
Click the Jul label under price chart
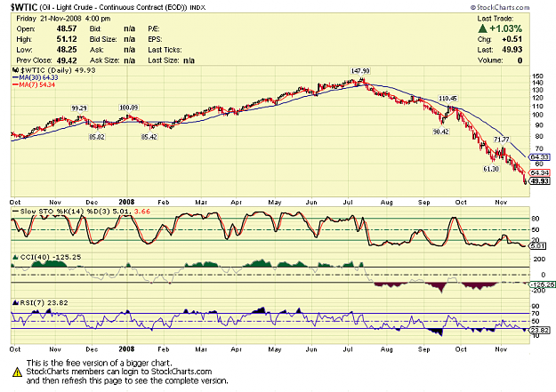(348, 203)
